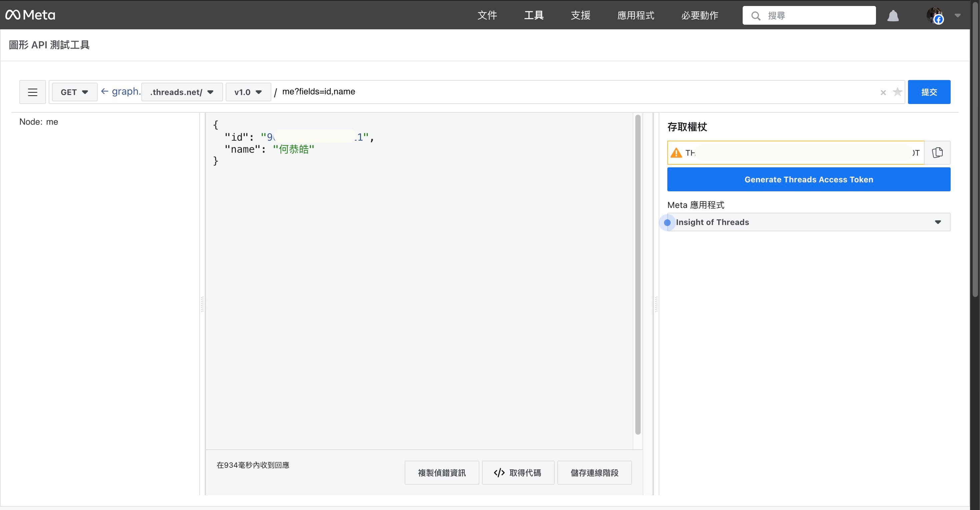
Task: Open the .threads.net domain dropdown
Action: (x=181, y=92)
